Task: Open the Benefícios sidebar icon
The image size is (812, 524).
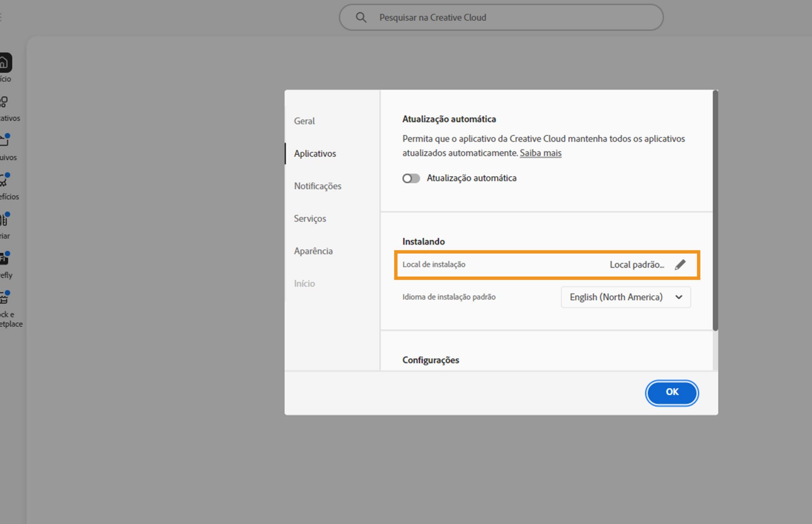Action: click(4, 181)
